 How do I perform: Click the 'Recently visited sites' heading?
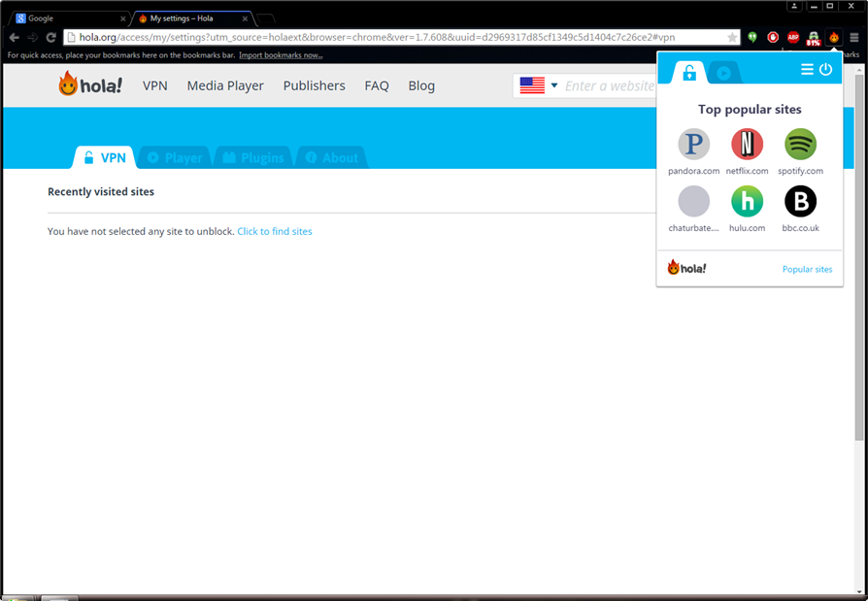pos(101,191)
